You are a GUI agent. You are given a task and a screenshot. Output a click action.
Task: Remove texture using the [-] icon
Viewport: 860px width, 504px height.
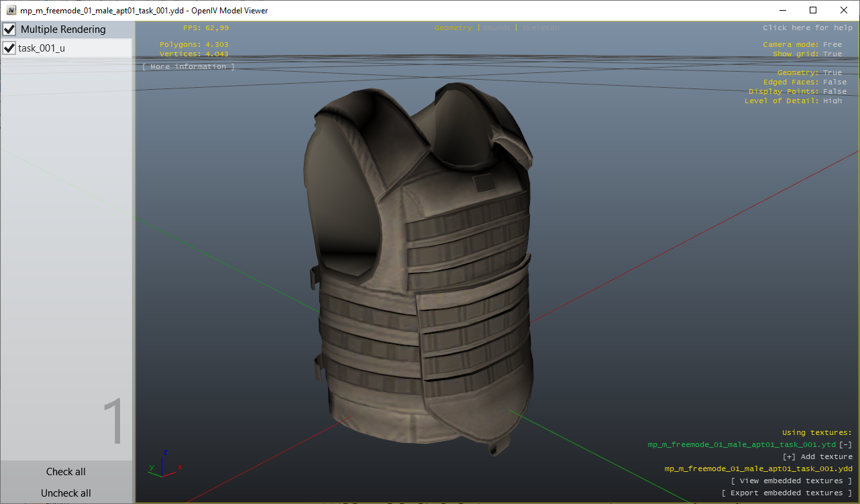tap(845, 444)
